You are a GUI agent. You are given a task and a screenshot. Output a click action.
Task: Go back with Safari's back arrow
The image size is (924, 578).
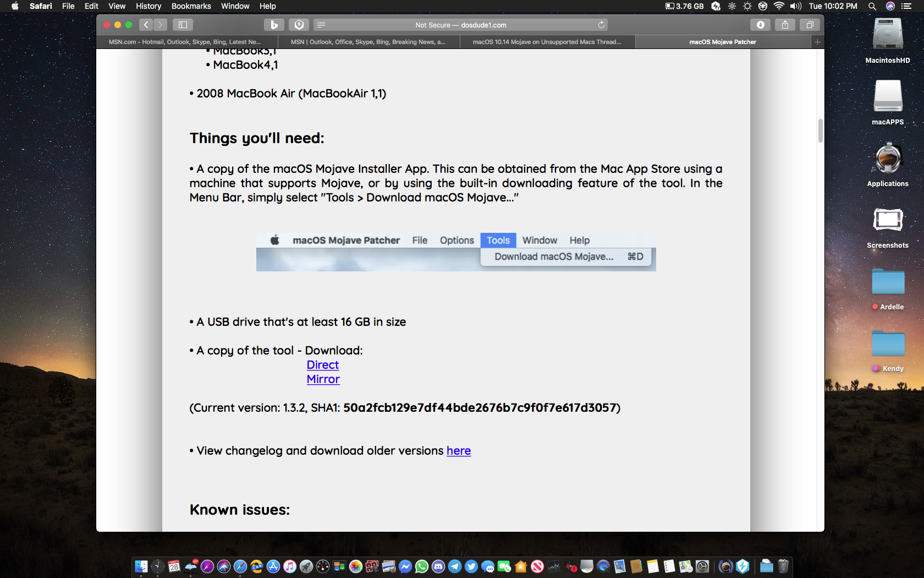click(x=146, y=25)
